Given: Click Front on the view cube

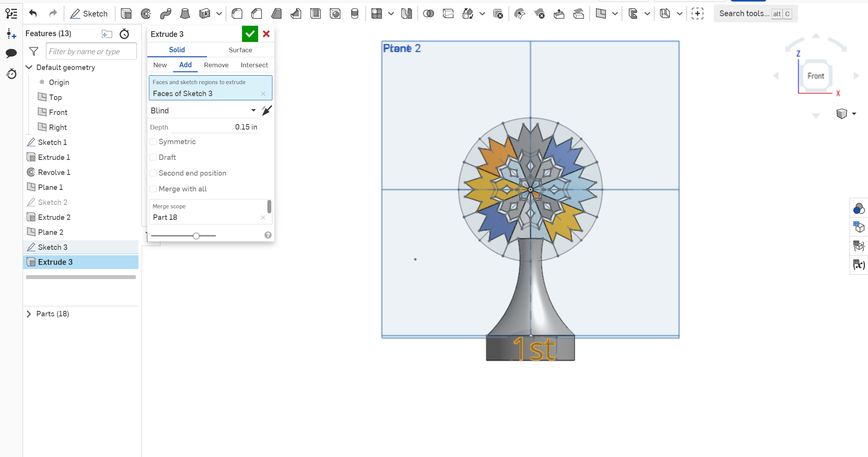Looking at the screenshot, I should pos(816,75).
